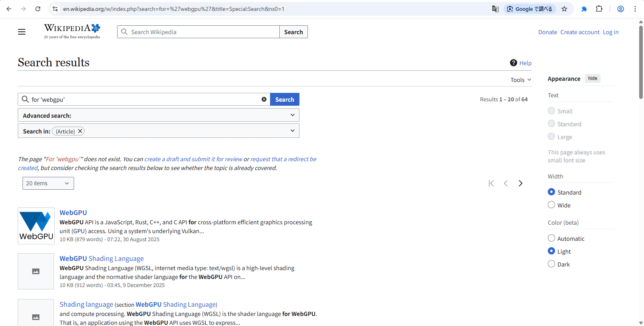Select the Dark color option

[551, 264]
